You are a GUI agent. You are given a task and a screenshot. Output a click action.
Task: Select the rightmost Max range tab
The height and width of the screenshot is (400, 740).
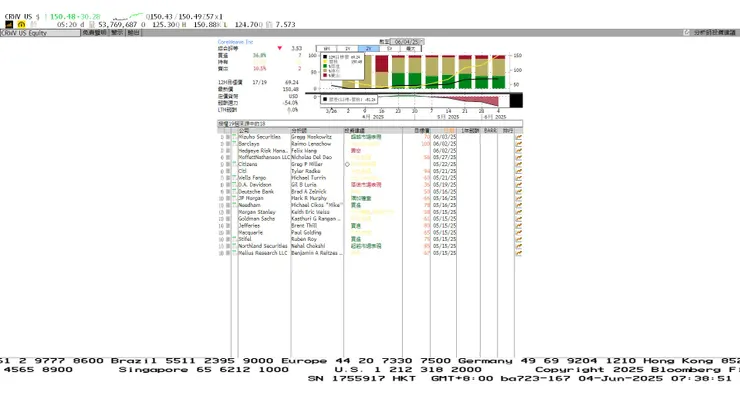click(x=411, y=49)
